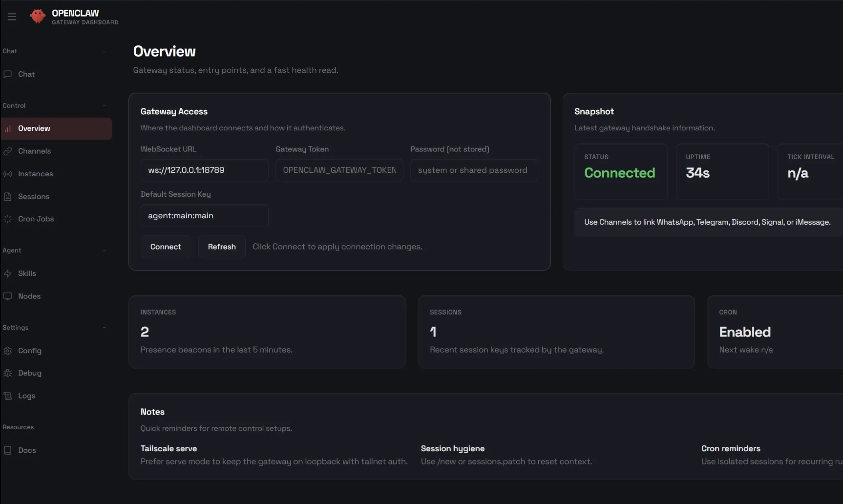
Task: Click the Logs scroll icon
Action: pos(8,396)
